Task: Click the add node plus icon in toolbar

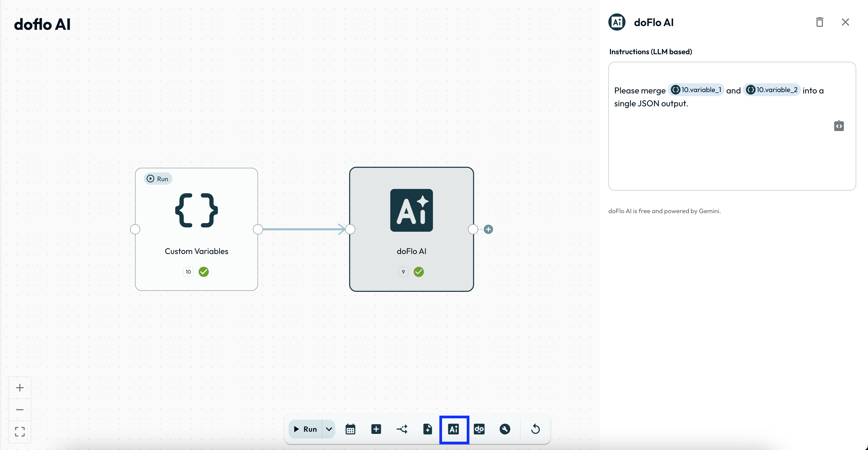Action: pos(376,429)
